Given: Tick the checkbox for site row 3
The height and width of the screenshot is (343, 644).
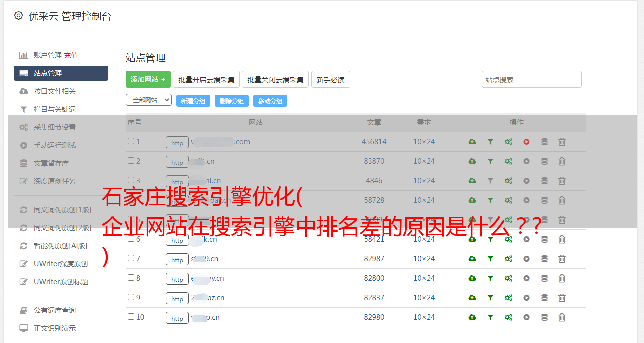Looking at the screenshot, I should pyautogui.click(x=131, y=180).
